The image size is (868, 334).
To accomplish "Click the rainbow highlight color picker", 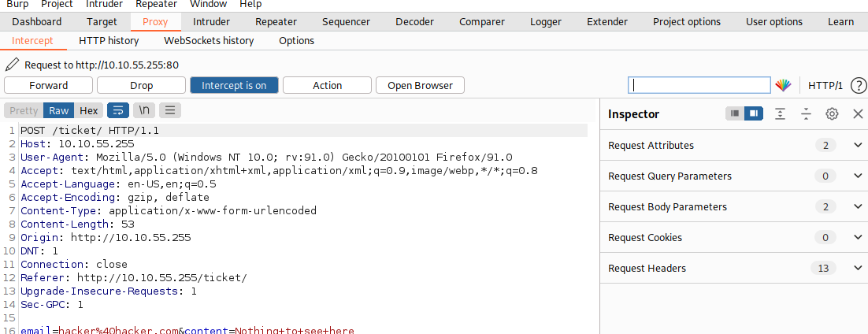I will (x=783, y=85).
